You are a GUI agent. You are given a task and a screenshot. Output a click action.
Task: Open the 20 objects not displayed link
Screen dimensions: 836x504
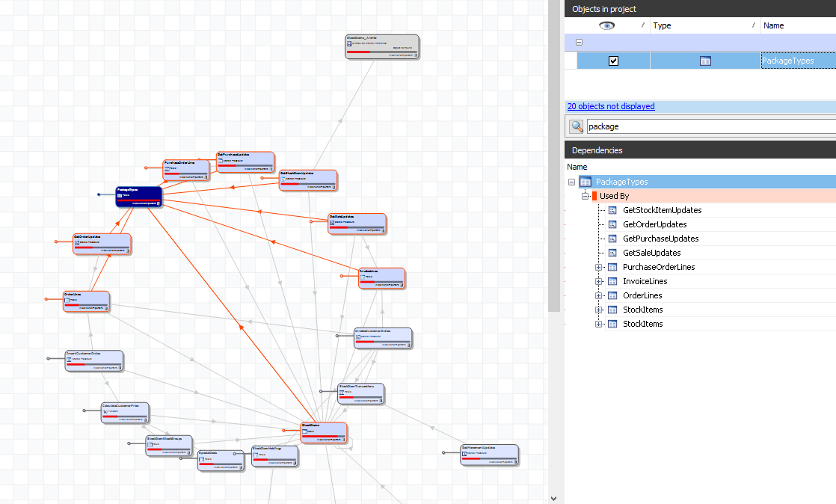[610, 106]
